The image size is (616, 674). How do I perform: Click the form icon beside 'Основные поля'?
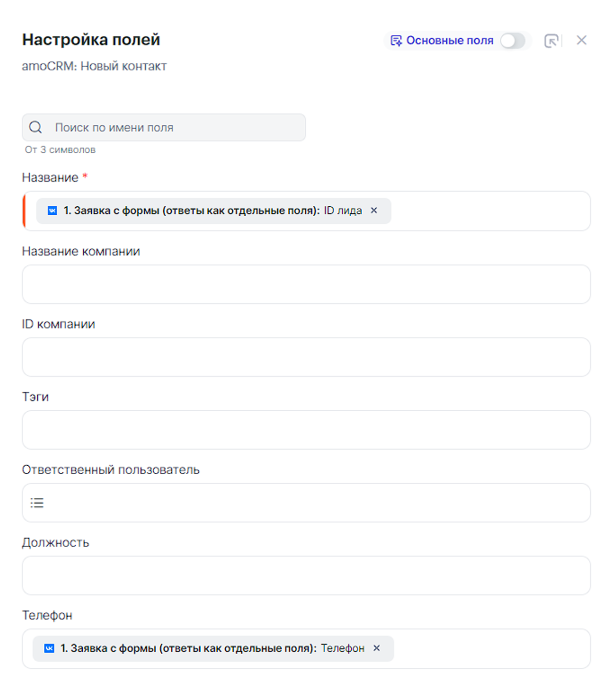click(x=396, y=41)
